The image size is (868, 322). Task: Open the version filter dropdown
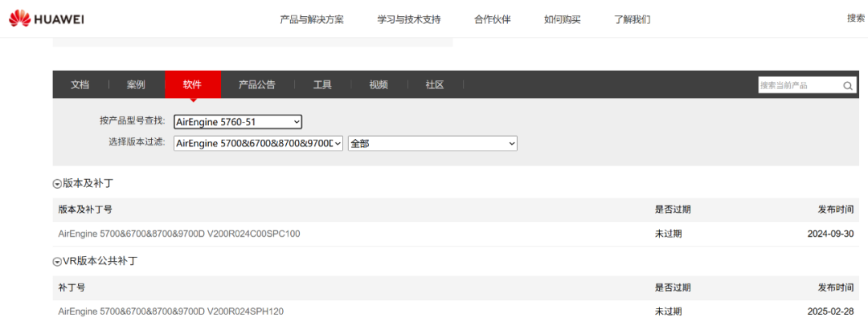click(258, 143)
